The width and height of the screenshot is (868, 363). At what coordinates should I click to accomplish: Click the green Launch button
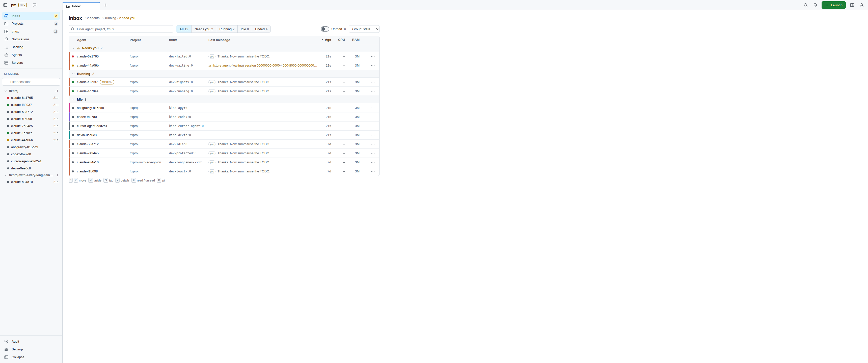tap(833, 5)
